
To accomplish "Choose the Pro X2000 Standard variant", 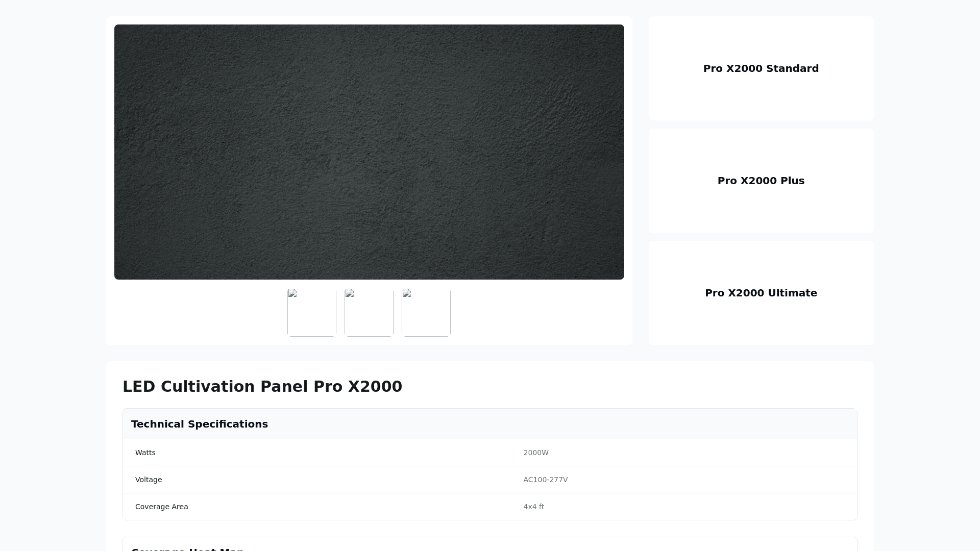I will 761,68.
